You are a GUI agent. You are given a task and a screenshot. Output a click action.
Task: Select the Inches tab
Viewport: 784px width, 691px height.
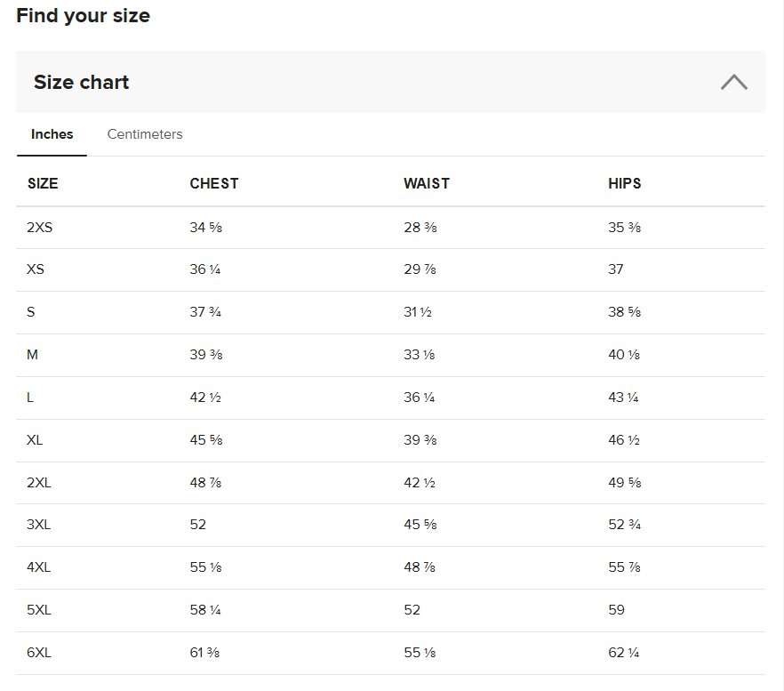coord(52,134)
